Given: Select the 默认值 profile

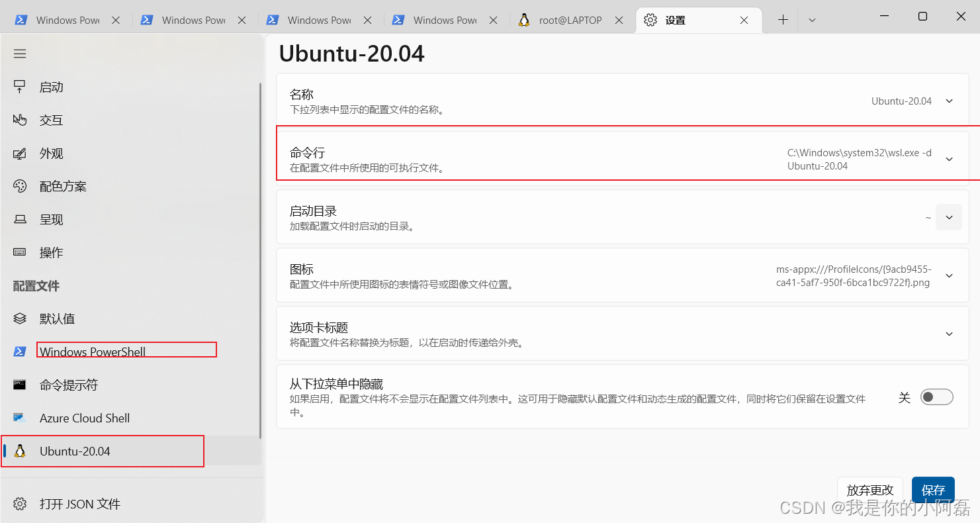Looking at the screenshot, I should pos(131,318).
